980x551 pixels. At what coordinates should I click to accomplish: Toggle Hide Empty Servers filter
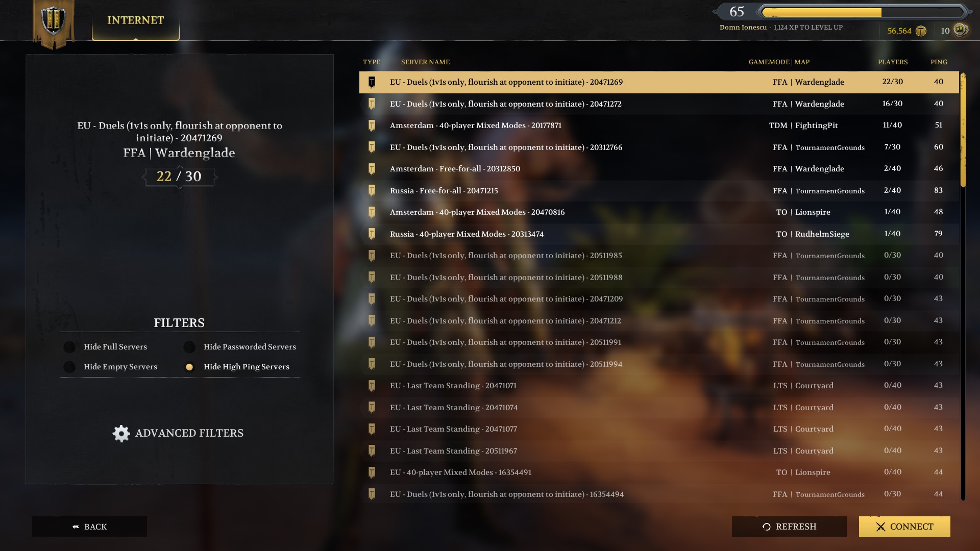point(69,367)
